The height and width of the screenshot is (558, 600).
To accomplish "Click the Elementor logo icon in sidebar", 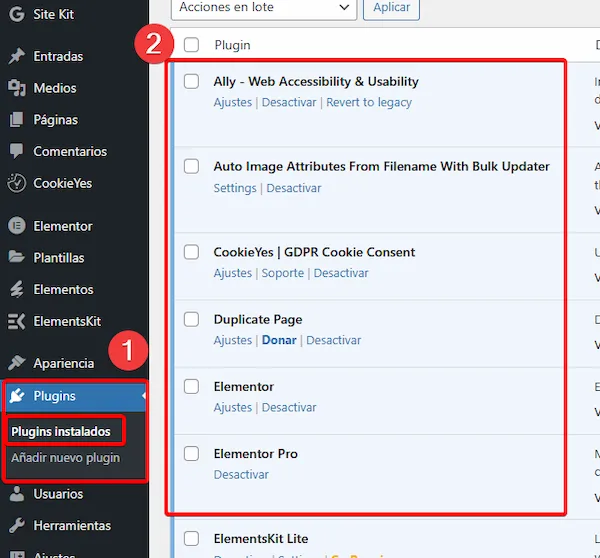I will click(x=17, y=226).
